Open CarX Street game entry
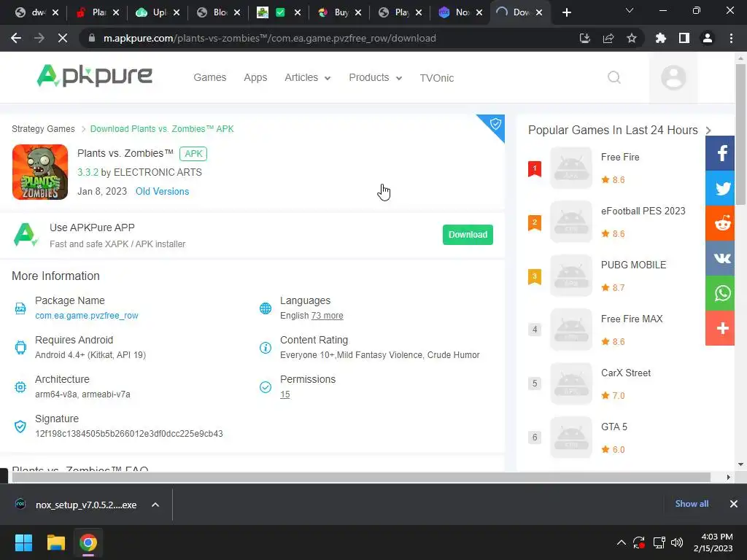Viewport: 747px width, 560px height. [x=625, y=373]
